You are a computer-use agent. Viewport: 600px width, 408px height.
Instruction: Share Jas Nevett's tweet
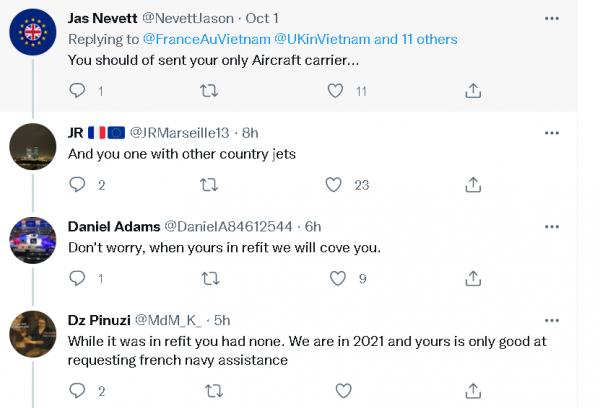click(473, 91)
